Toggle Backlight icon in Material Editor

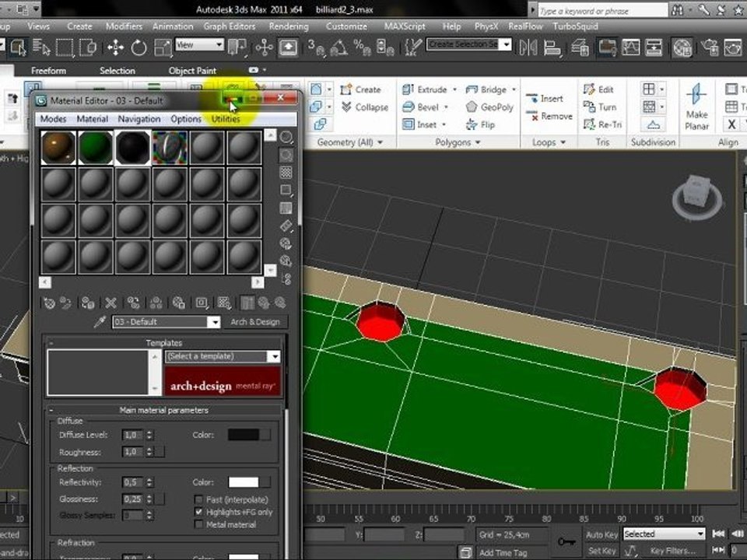(x=286, y=156)
